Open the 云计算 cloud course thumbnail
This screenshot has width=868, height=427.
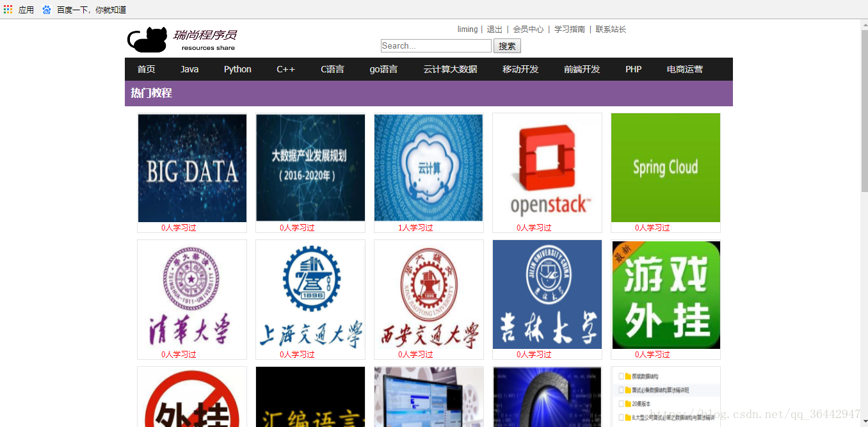(x=429, y=168)
